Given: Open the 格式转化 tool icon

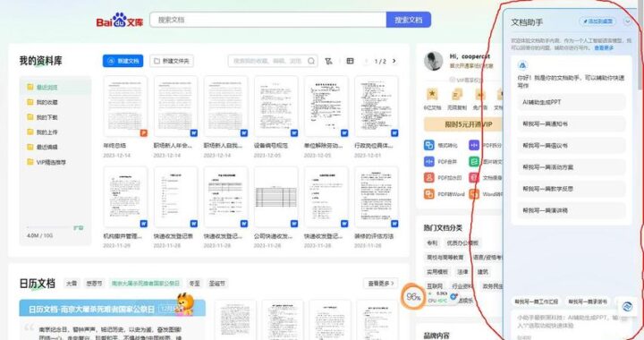Looking at the screenshot, I should tap(428, 145).
